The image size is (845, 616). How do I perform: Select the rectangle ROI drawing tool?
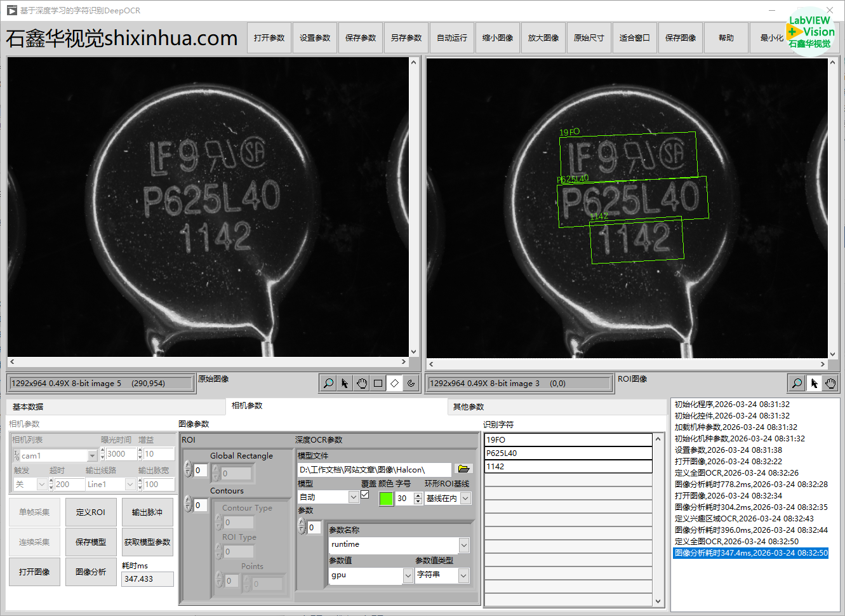(x=378, y=383)
